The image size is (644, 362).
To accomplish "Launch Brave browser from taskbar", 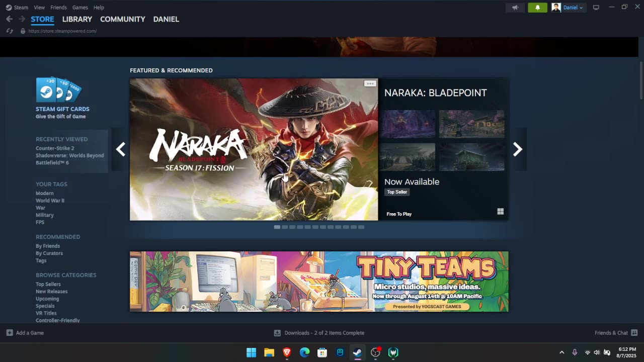I will click(x=287, y=352).
